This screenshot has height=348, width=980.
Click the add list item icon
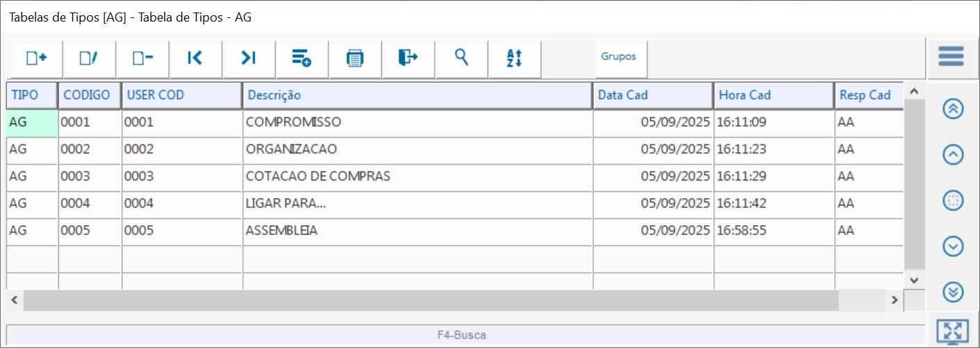301,58
